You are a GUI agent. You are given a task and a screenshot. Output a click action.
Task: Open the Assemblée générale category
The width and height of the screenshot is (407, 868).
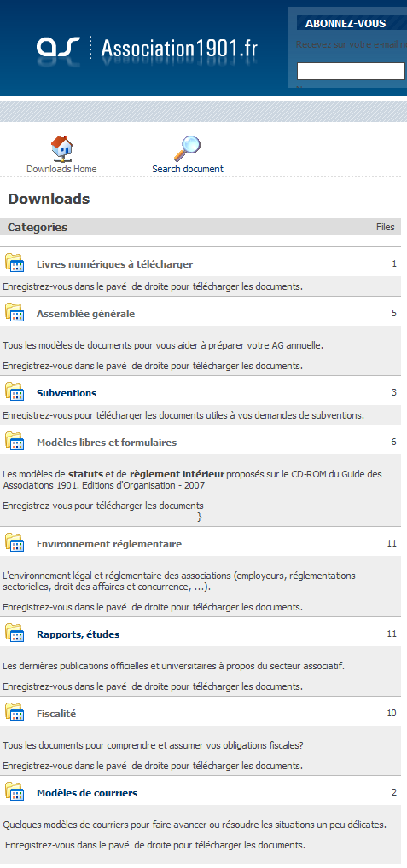click(86, 314)
